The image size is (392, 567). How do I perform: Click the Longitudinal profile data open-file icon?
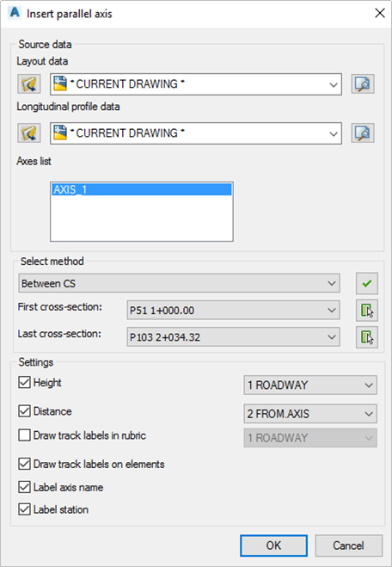pos(29,133)
